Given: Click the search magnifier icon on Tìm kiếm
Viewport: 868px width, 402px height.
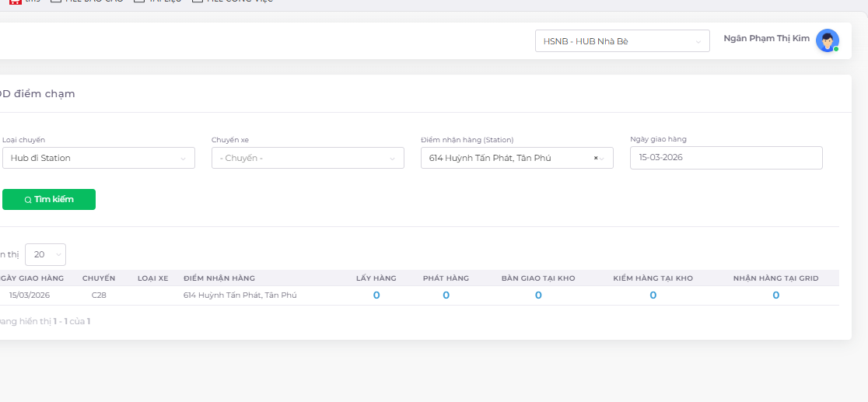Looking at the screenshot, I should pos(28,200).
